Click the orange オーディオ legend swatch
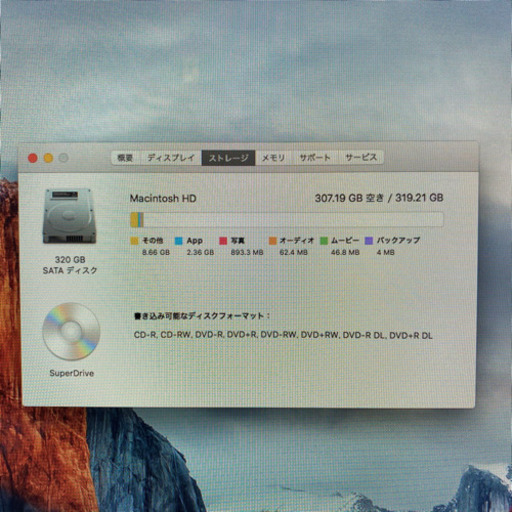Screen dimensions: 512x512 click(273, 241)
